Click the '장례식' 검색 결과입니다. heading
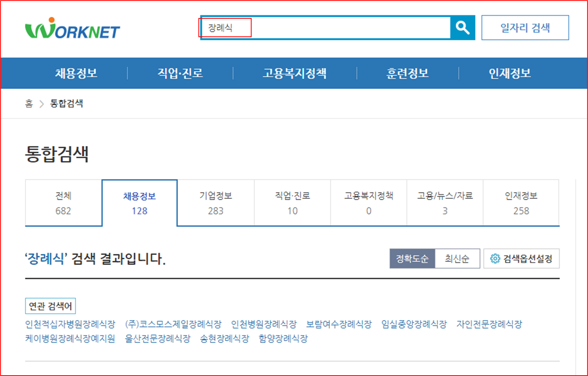This screenshot has height=376, width=588. click(95, 259)
